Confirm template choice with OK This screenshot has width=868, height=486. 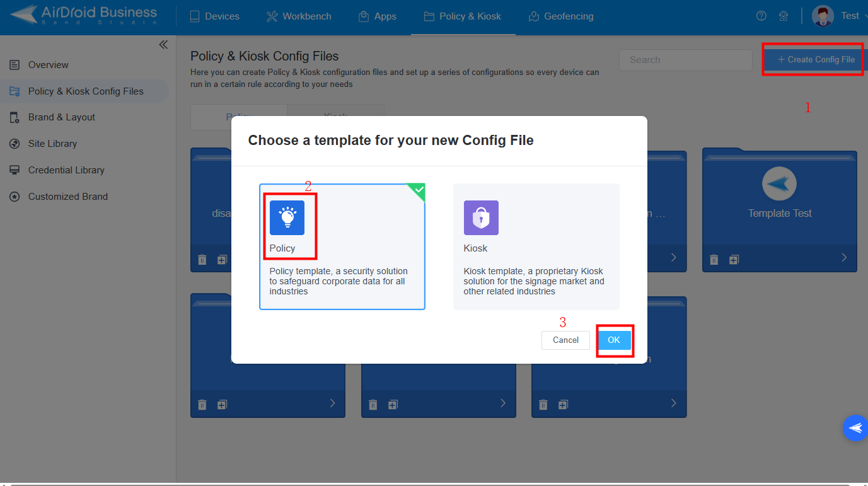[x=614, y=340]
